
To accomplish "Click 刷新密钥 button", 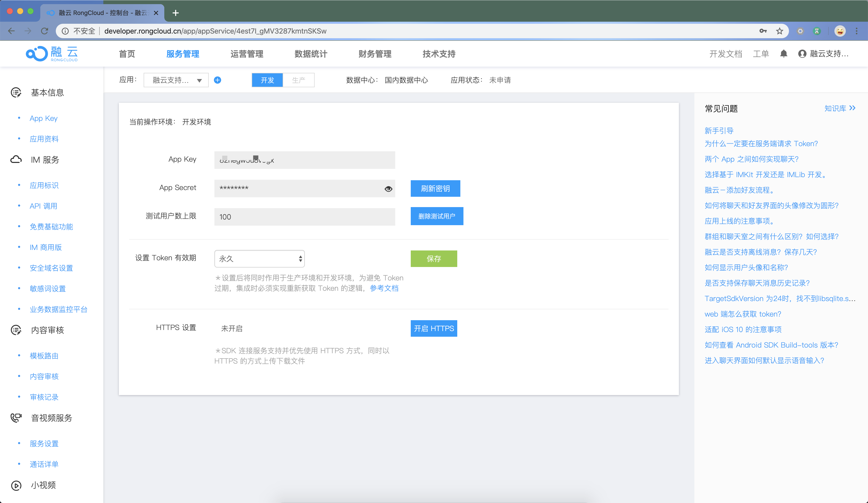I will (435, 188).
